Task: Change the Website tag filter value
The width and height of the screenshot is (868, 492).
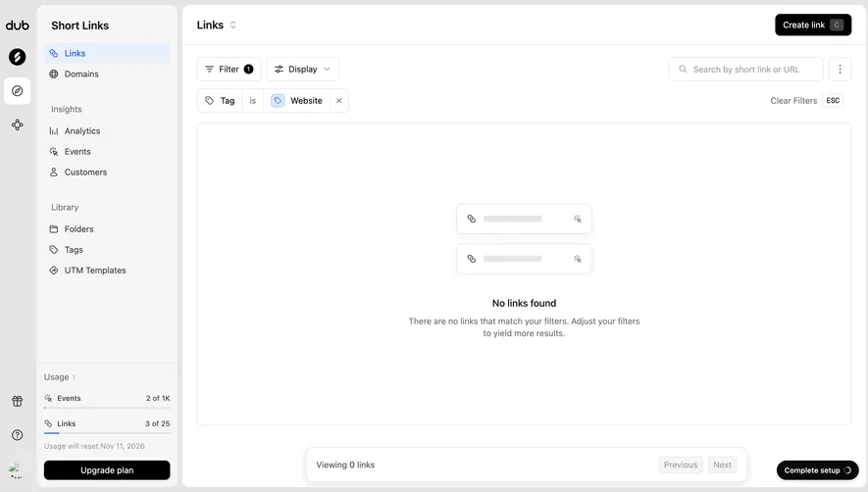Action: click(x=297, y=101)
